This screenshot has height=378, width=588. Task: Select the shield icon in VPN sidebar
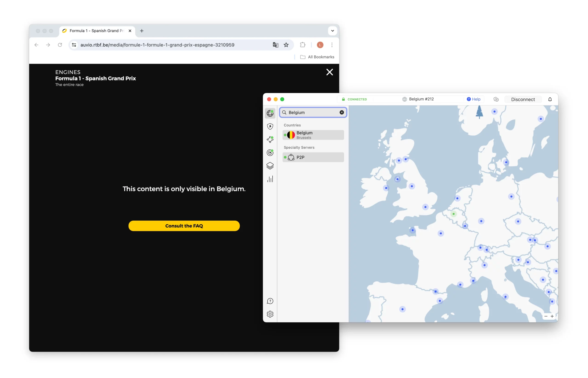270,125
